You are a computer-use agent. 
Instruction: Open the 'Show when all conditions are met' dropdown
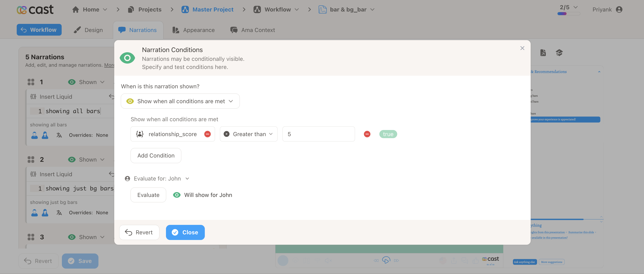(180, 101)
